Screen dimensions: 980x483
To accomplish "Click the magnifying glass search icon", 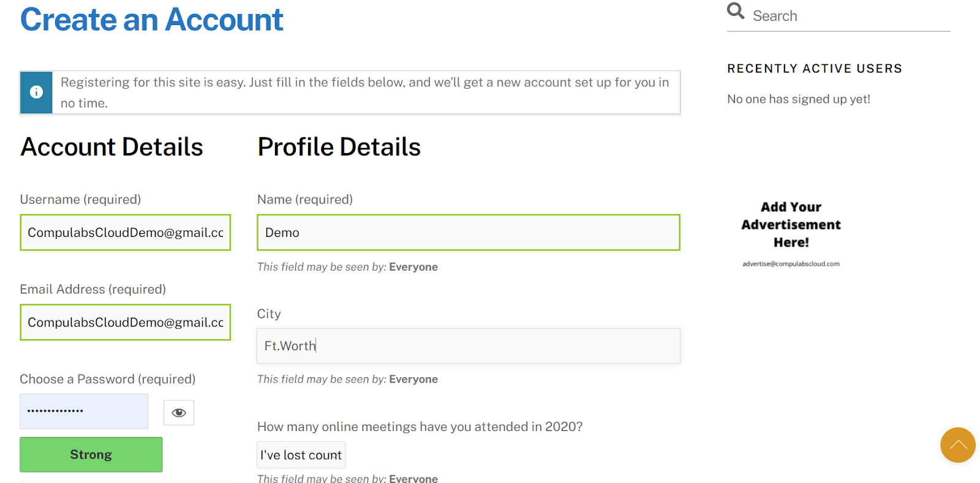I will pos(735,11).
